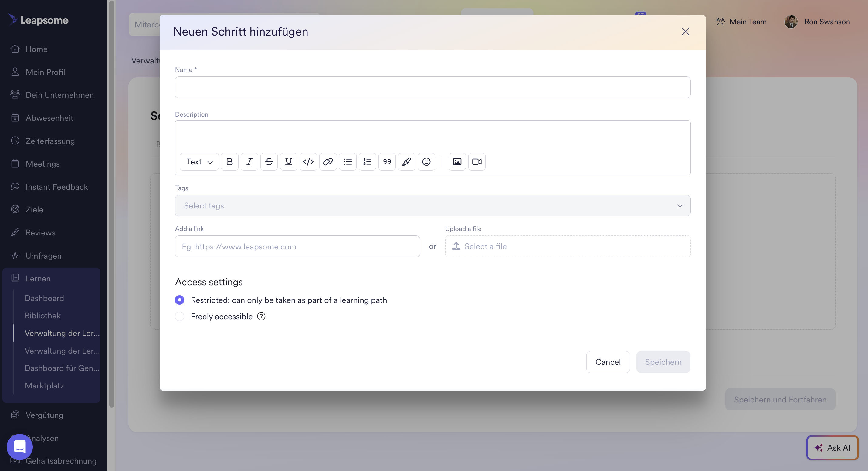868x471 pixels.
Task: Expand the Select tags dropdown
Action: (x=433, y=205)
